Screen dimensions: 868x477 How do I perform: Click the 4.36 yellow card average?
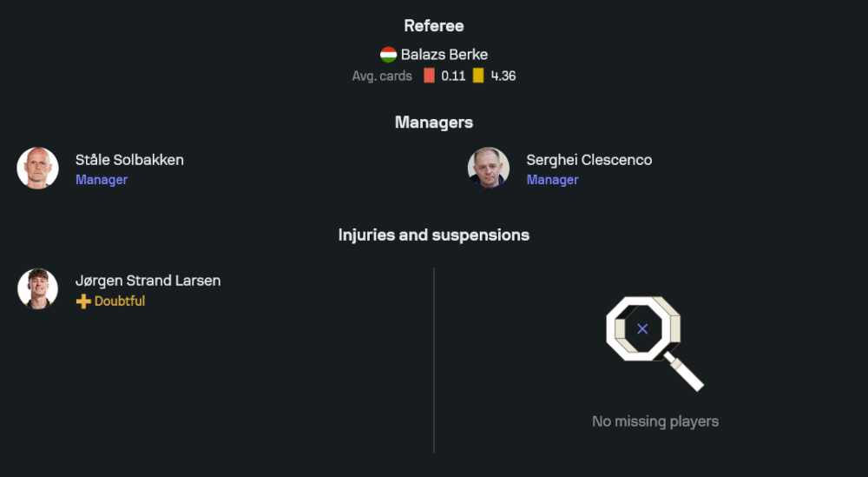[503, 76]
